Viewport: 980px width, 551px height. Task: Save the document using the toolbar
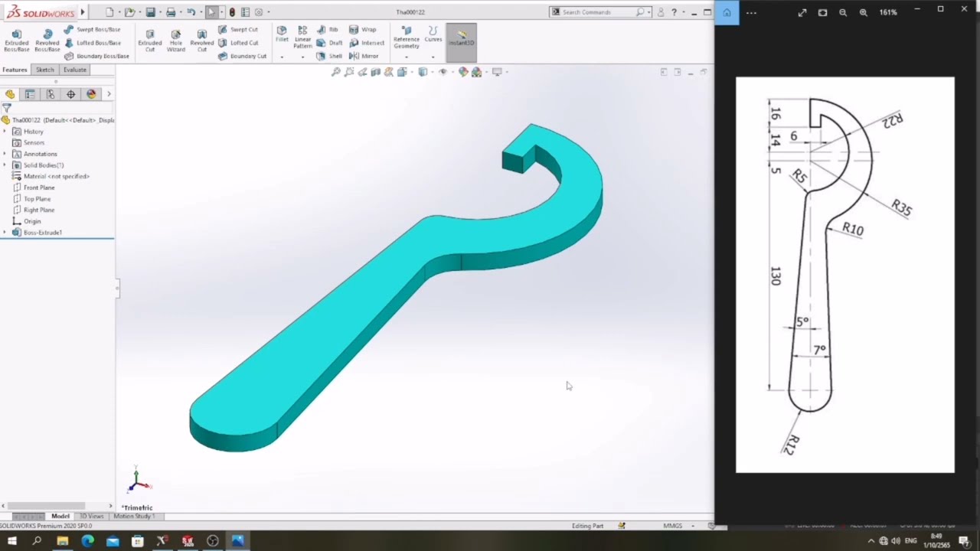click(x=151, y=12)
